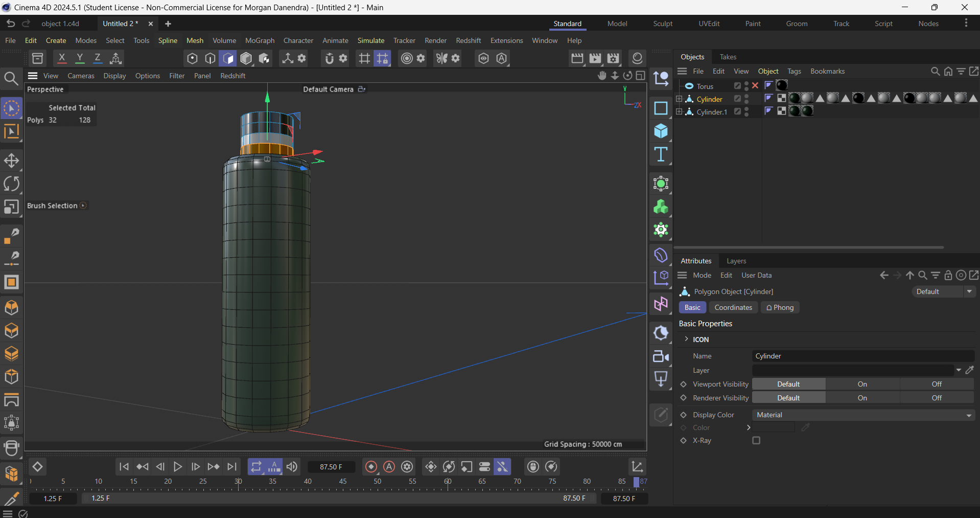
Task: Click the Record Active Objects button
Action: (x=371, y=466)
